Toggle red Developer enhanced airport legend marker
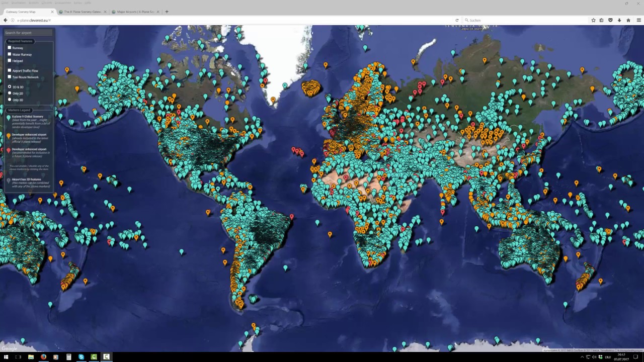This screenshot has width=644, height=362. (9, 150)
